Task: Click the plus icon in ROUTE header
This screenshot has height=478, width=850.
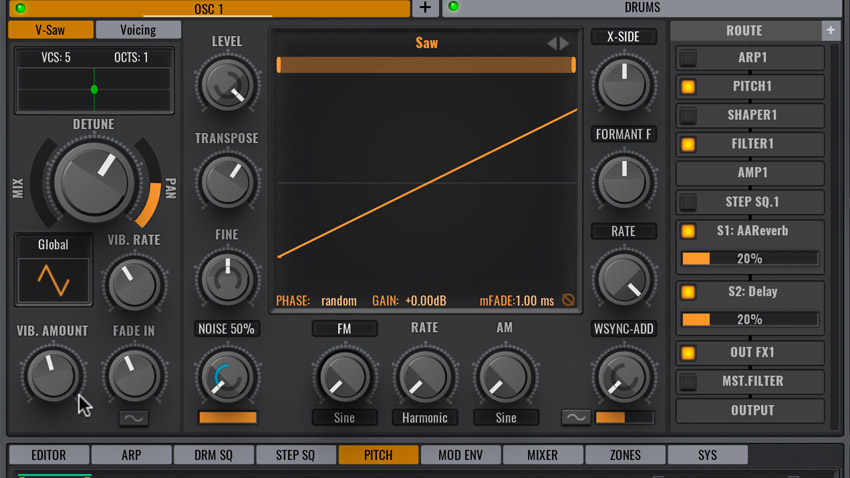Action: (830, 31)
